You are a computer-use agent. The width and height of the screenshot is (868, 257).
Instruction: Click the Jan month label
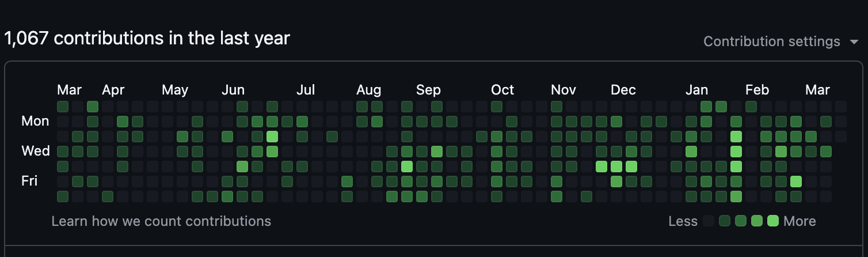point(697,90)
